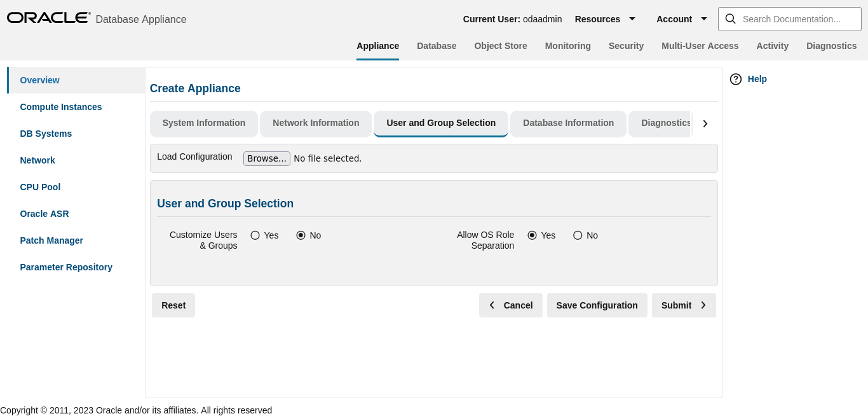Open the Diagnostics top menu
The image size is (868, 416).
(x=831, y=46)
